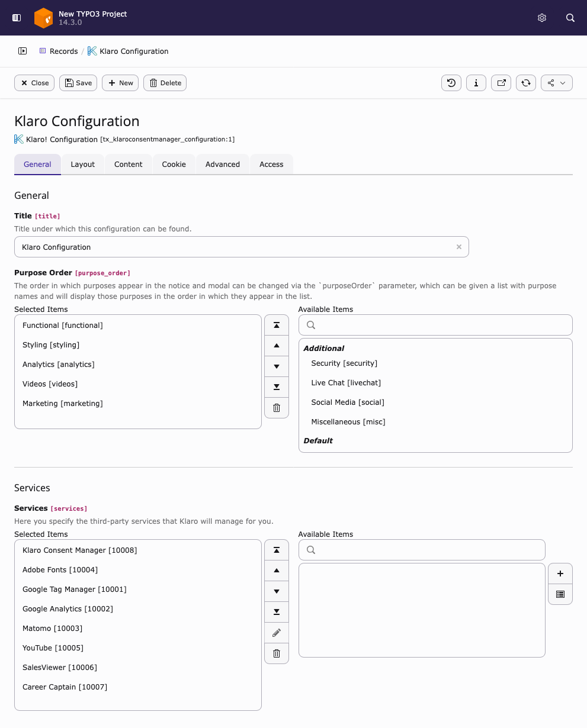The image size is (587, 728).
Task: Click Purpose Order available items search field
Action: (435, 325)
